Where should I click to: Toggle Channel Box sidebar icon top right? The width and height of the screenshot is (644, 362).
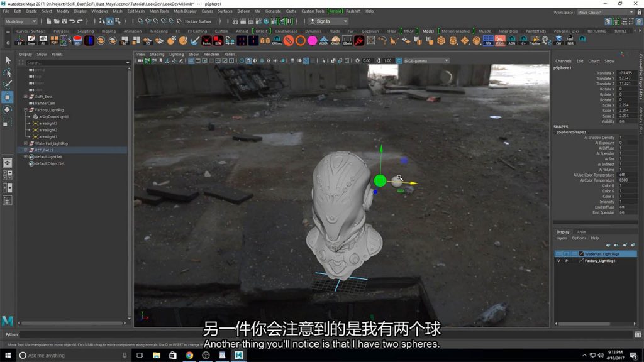click(x=639, y=21)
